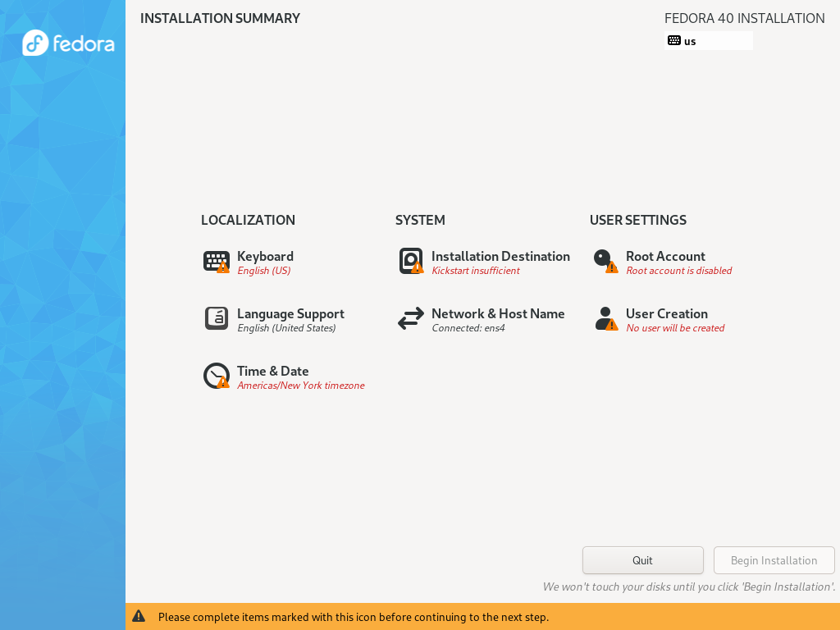Open the Language Support icon
The image size is (840, 630).
[217, 318]
